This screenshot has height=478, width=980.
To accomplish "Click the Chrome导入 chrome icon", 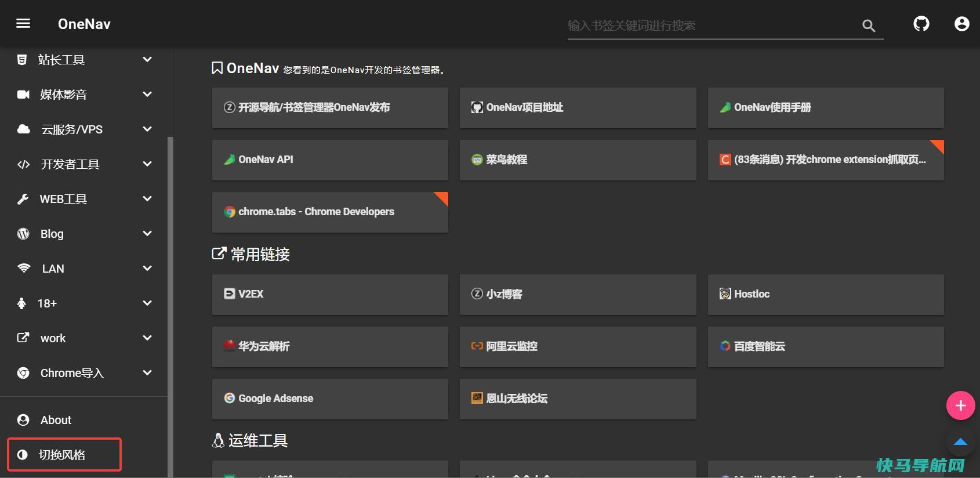I will pos(23,373).
